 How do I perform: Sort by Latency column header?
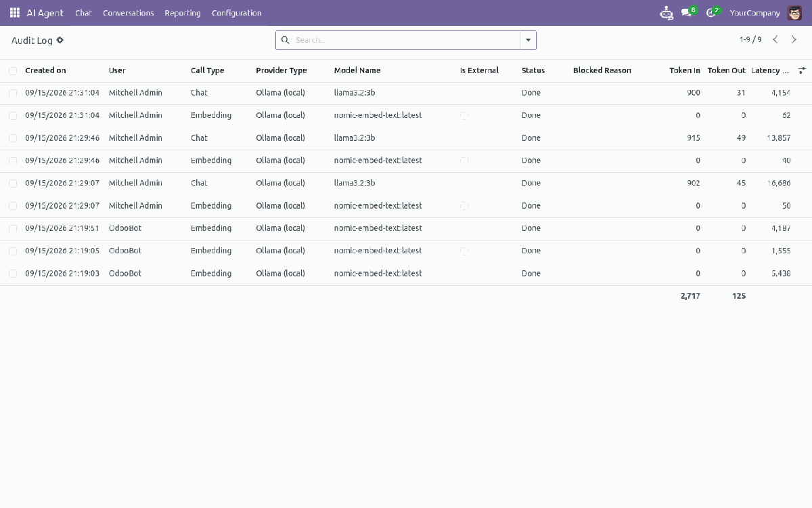point(770,70)
